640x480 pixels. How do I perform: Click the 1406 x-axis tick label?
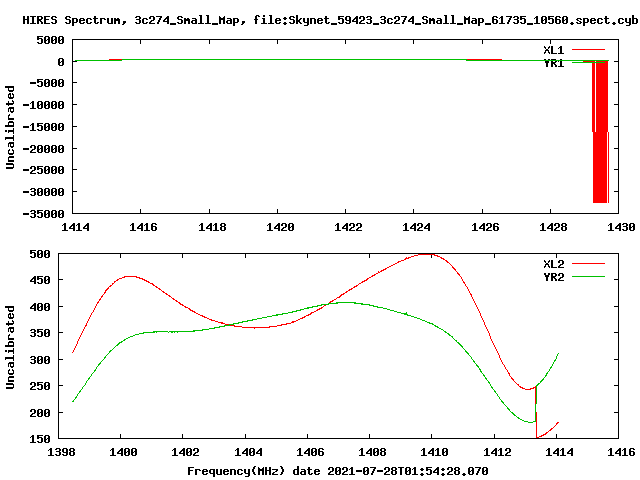(x=310, y=452)
